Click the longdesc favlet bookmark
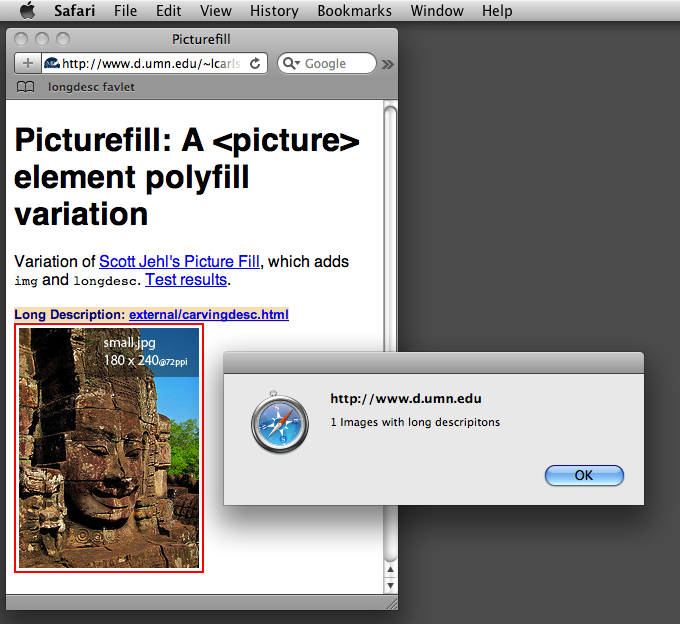 [x=91, y=87]
